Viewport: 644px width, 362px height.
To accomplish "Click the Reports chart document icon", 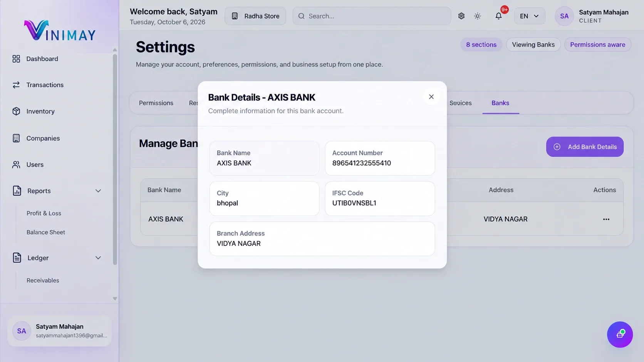I will 17,191.
